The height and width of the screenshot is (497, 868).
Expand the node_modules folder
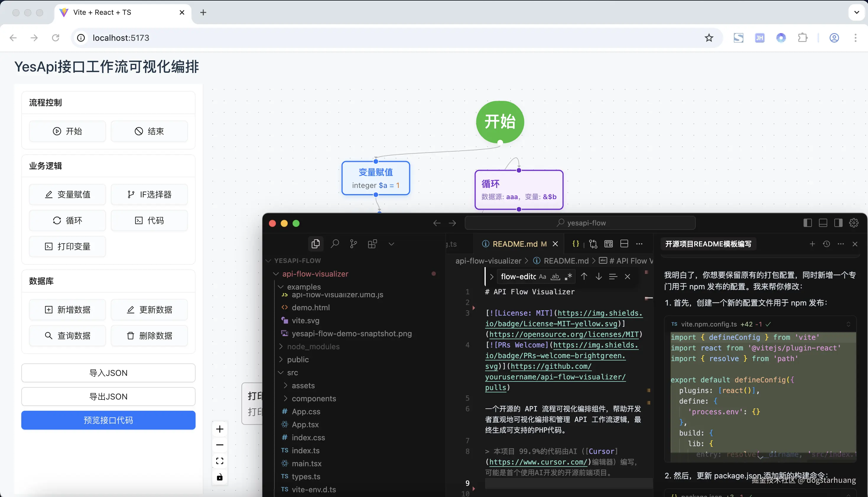coord(313,347)
